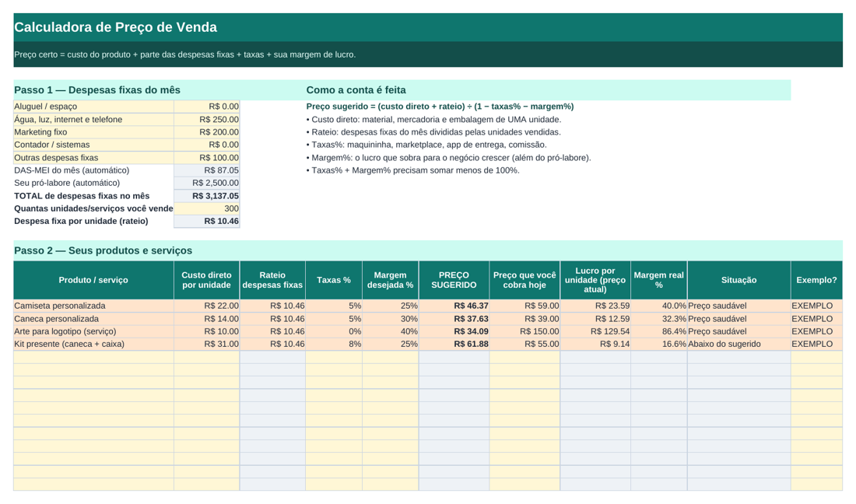This screenshot has width=856, height=504.
Task: Select real margin 86.4%
Action: click(x=659, y=331)
